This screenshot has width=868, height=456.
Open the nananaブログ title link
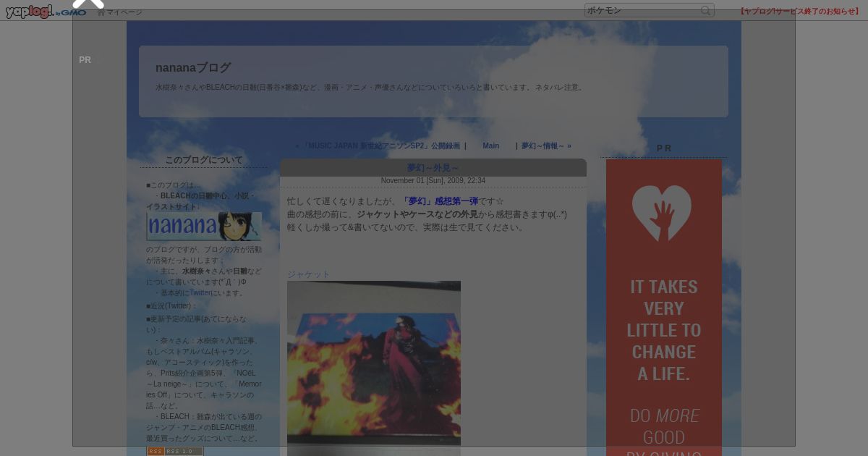(x=193, y=67)
